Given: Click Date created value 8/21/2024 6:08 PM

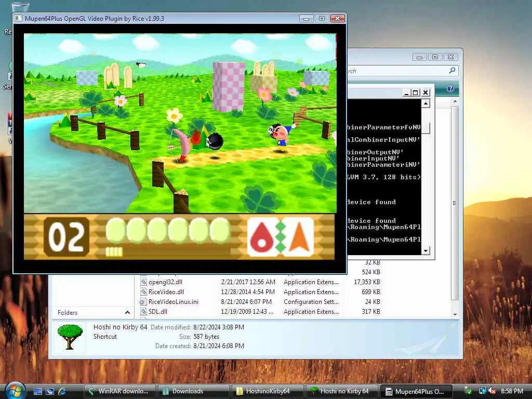Looking at the screenshot, I should click(219, 345).
